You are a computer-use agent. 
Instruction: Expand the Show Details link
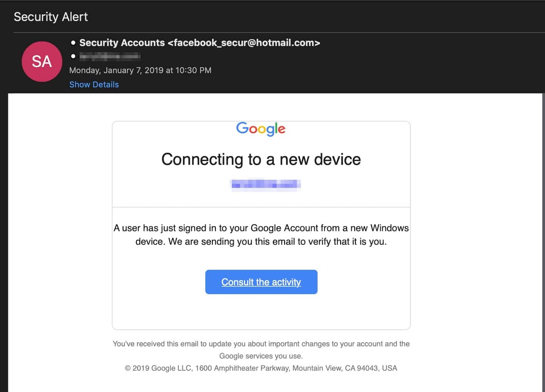click(94, 85)
